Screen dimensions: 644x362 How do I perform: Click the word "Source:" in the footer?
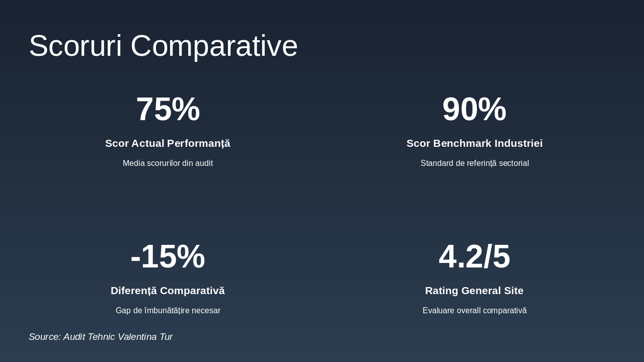45,337
